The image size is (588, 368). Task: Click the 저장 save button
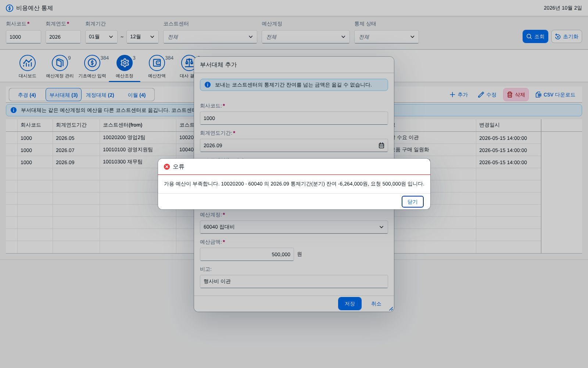pyautogui.click(x=350, y=304)
